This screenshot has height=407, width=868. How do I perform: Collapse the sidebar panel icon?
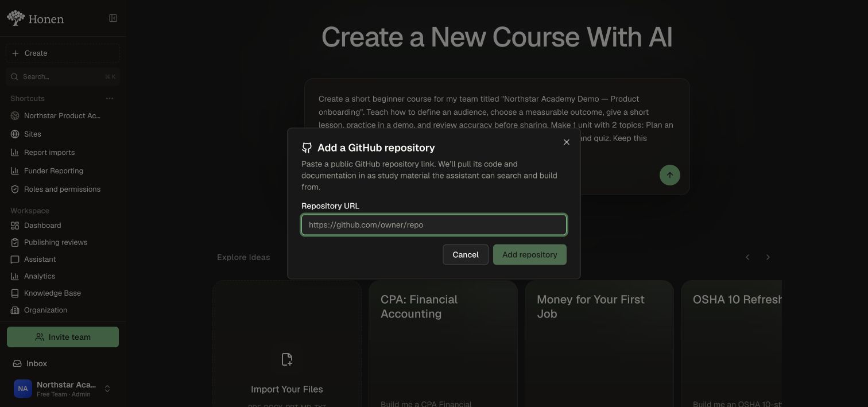click(x=113, y=18)
